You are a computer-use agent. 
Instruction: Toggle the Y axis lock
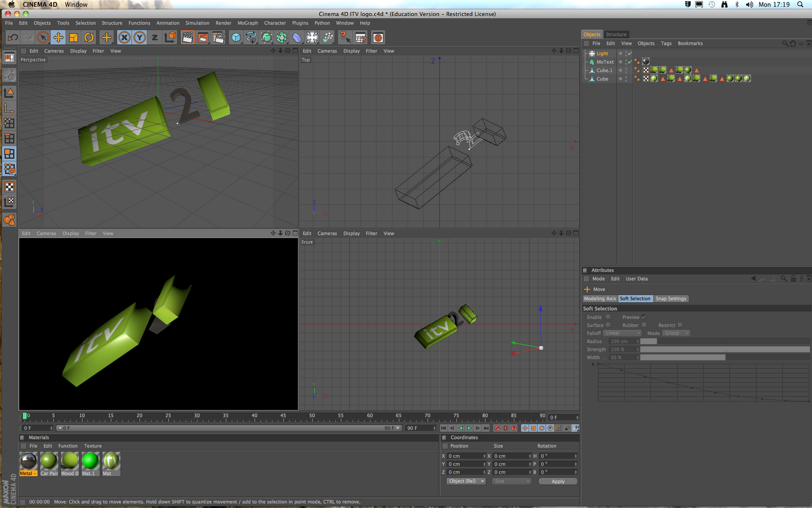tap(140, 38)
